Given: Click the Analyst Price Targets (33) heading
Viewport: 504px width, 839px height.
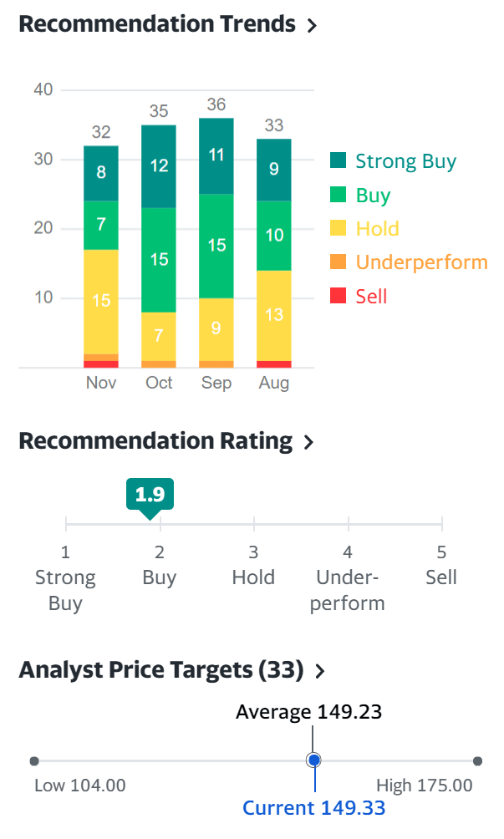Looking at the screenshot, I should point(160,670).
